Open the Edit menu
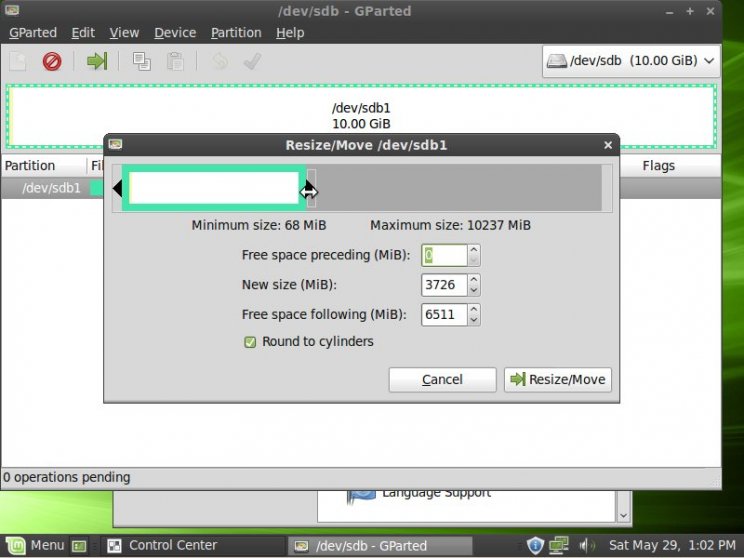Viewport: 744px width, 558px height. pyautogui.click(x=83, y=33)
